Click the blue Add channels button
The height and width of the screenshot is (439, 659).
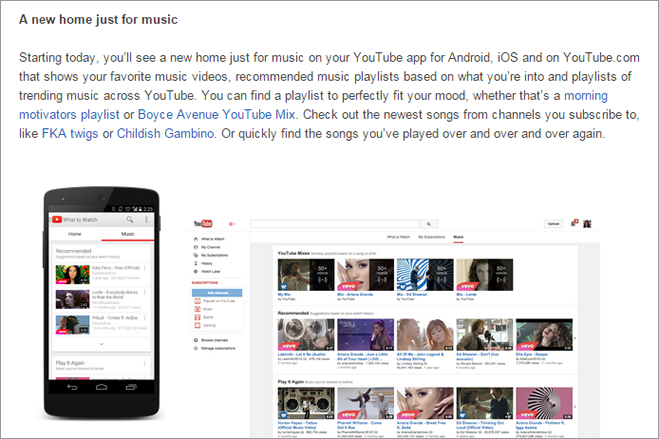point(217,293)
